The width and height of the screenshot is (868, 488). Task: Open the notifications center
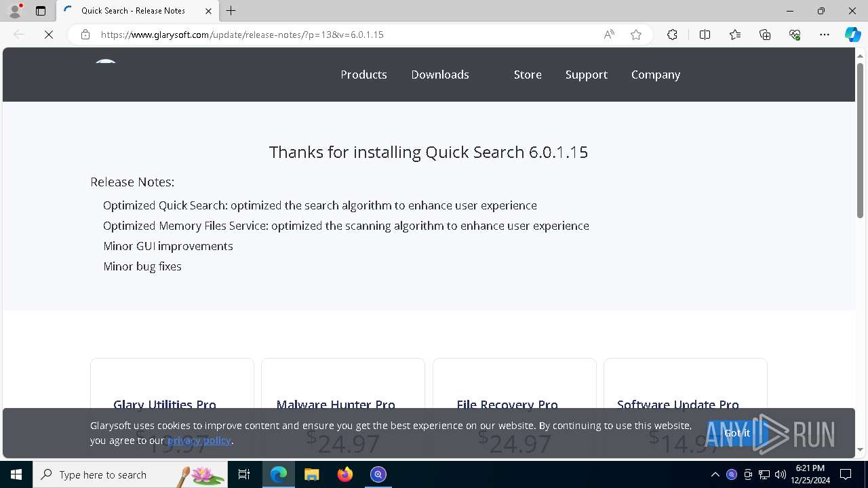[846, 474]
